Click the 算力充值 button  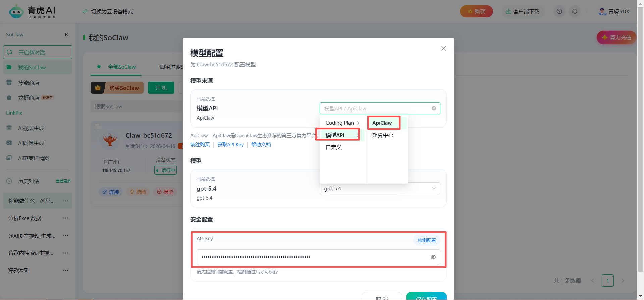(x=616, y=37)
